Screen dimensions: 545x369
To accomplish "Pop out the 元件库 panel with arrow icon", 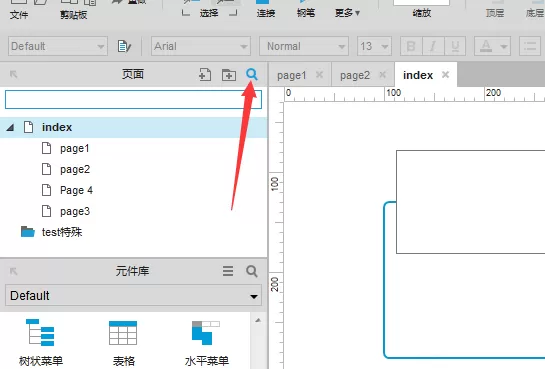I will (14, 271).
